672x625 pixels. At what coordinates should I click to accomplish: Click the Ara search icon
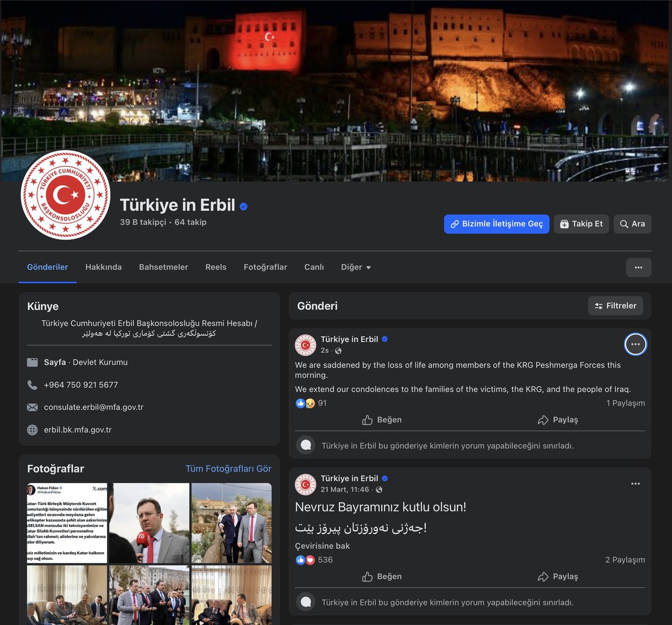(623, 223)
